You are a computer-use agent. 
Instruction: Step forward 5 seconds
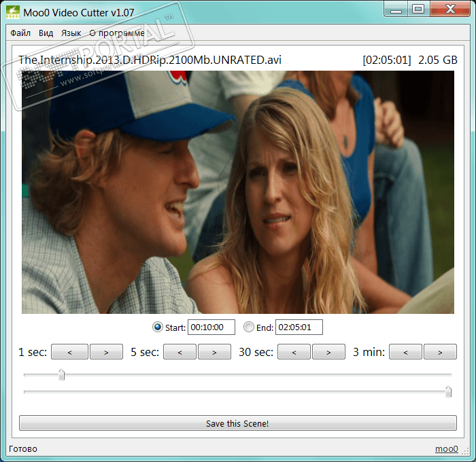click(x=214, y=352)
